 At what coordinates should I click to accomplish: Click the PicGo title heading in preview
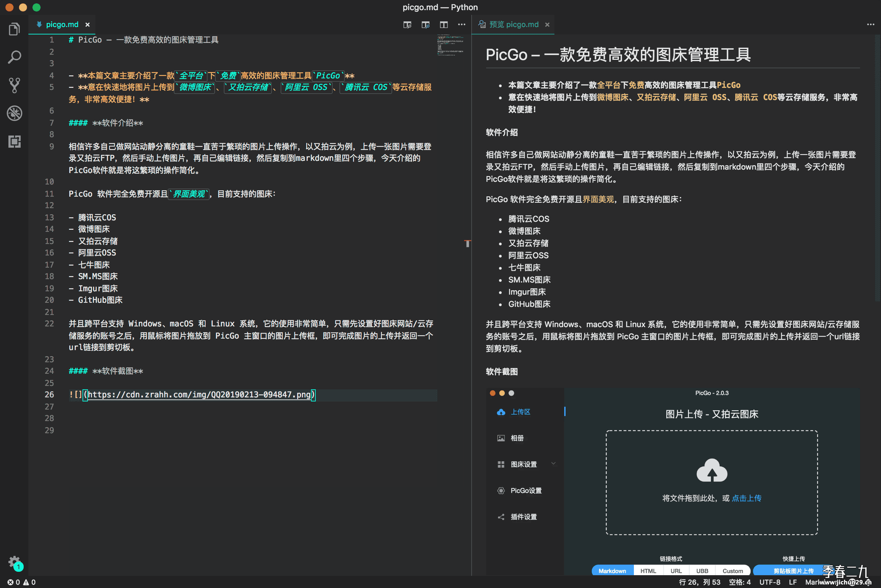[618, 55]
